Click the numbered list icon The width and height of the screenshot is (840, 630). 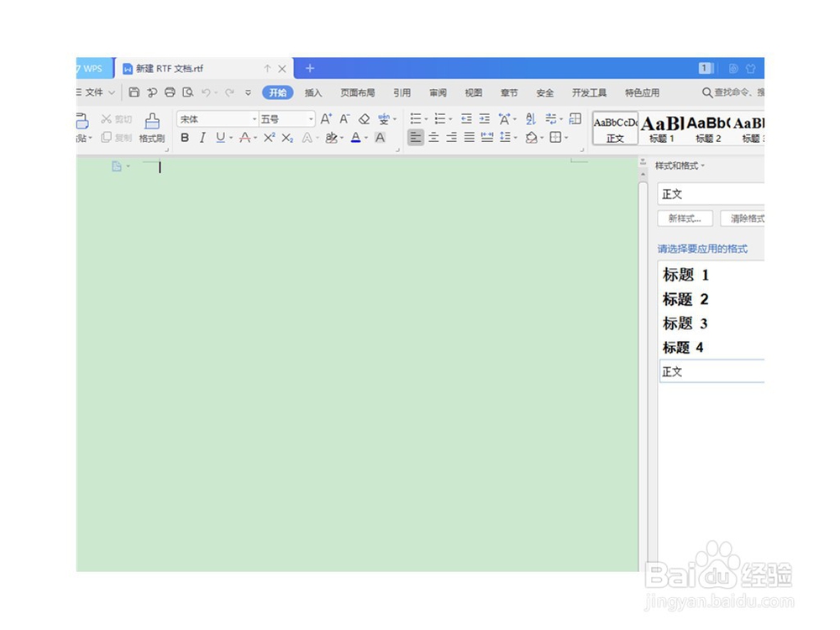[440, 119]
